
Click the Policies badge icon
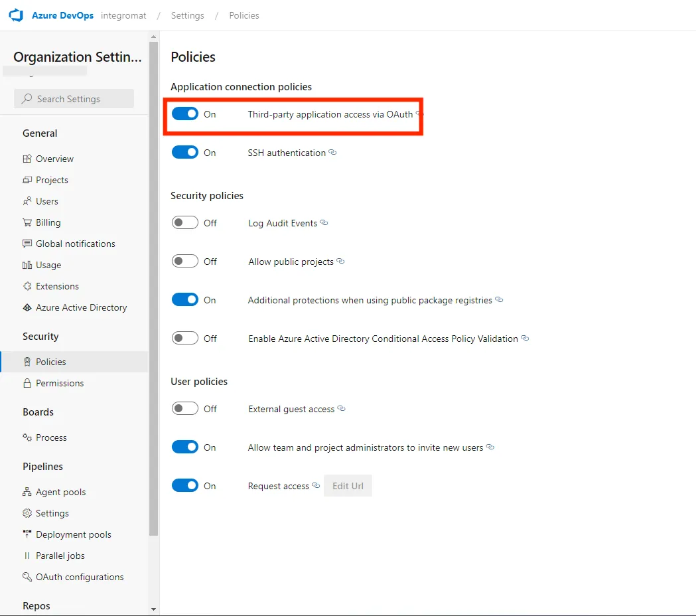[27, 362]
